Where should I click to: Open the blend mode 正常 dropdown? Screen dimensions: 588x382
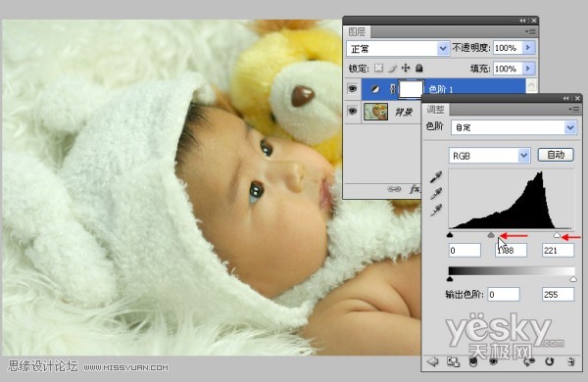[x=443, y=48]
